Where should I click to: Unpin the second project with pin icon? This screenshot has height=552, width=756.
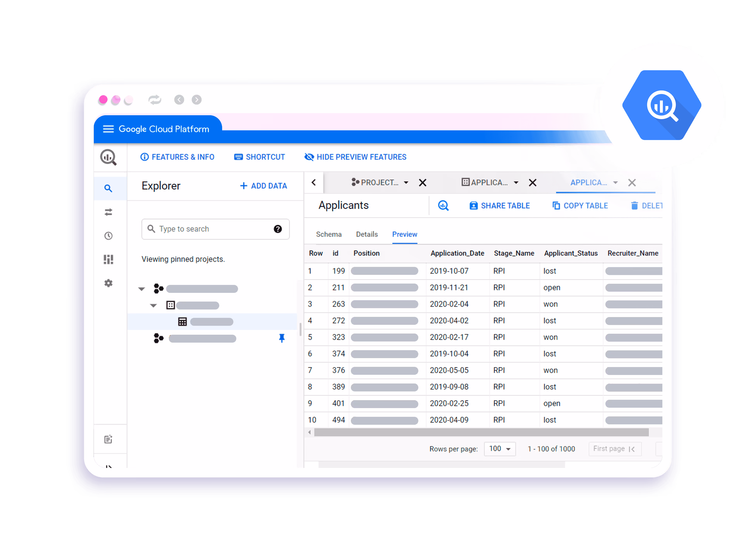281,338
